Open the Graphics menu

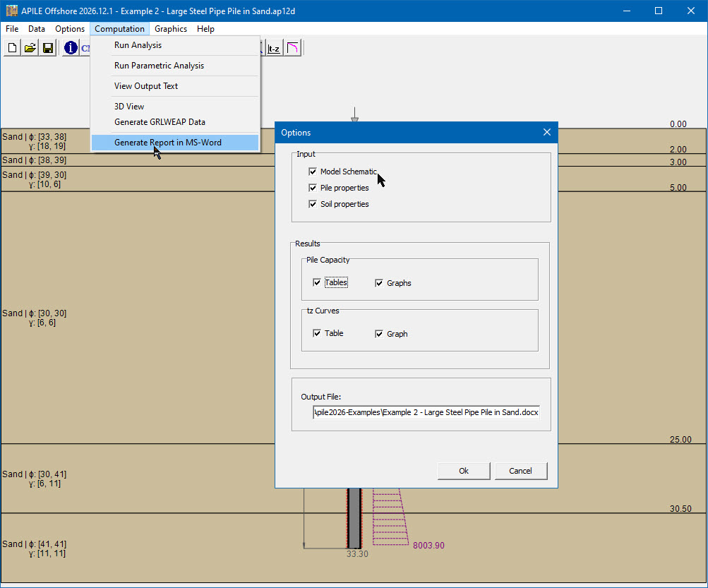(171, 29)
